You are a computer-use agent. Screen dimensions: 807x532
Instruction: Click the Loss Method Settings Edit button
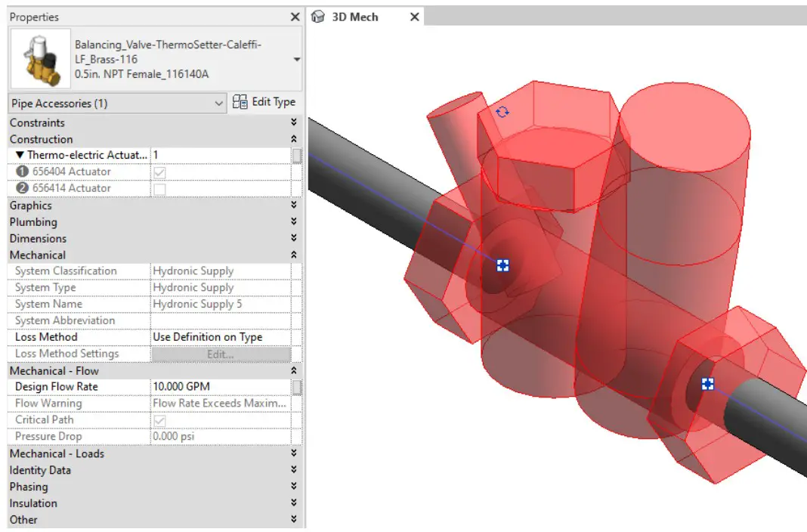[x=221, y=354]
